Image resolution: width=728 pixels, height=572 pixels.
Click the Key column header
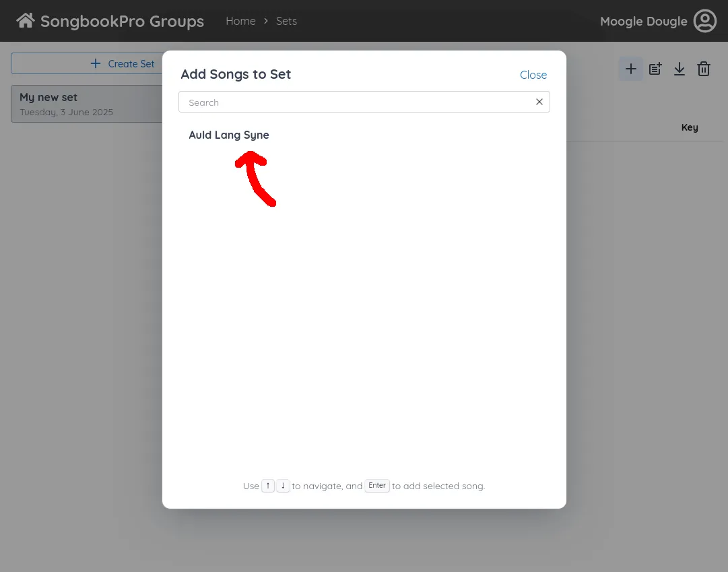(689, 127)
